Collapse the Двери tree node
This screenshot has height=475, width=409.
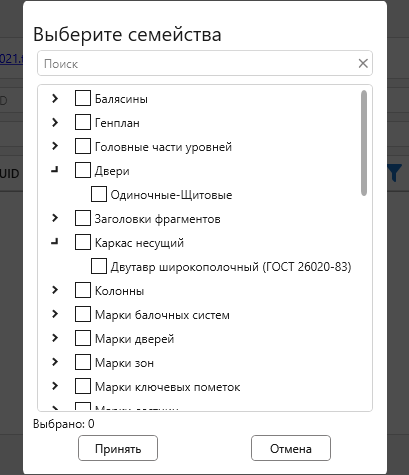[55, 170]
